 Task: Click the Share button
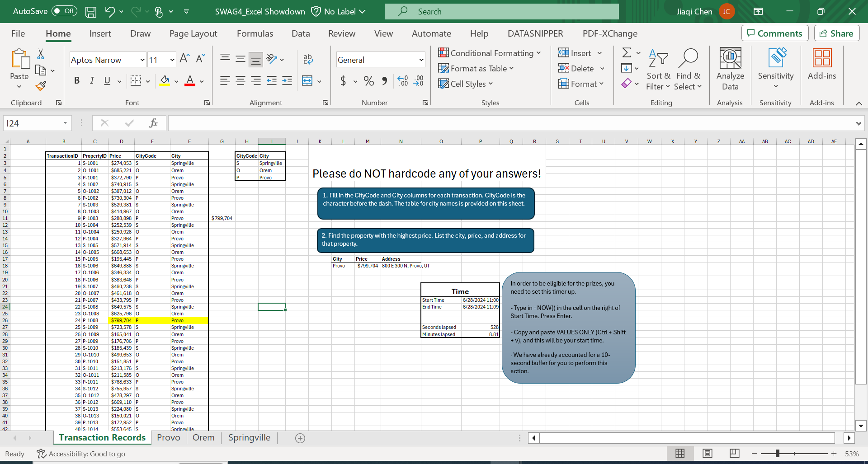tap(836, 33)
